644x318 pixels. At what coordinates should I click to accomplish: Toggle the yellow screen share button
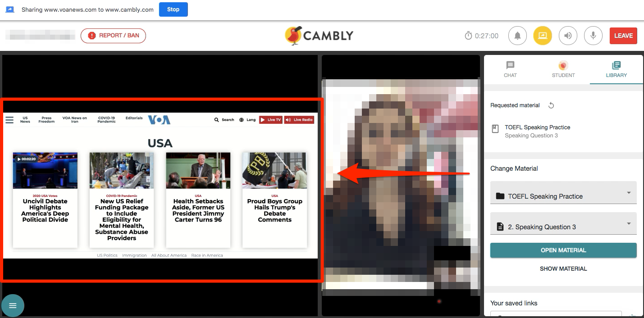[543, 36]
